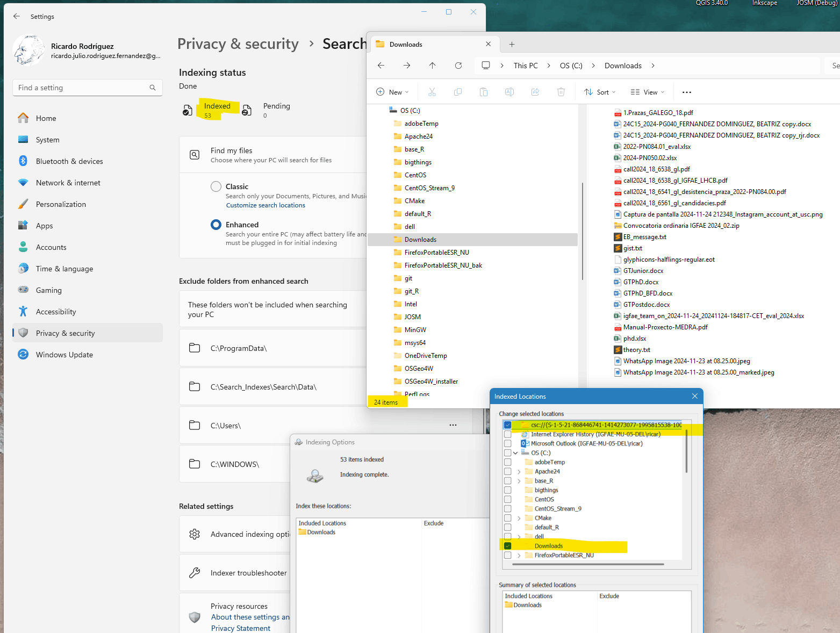Open the See more ellipsis menu in toolbar
Viewport: 840px width, 633px height.
pyautogui.click(x=686, y=92)
